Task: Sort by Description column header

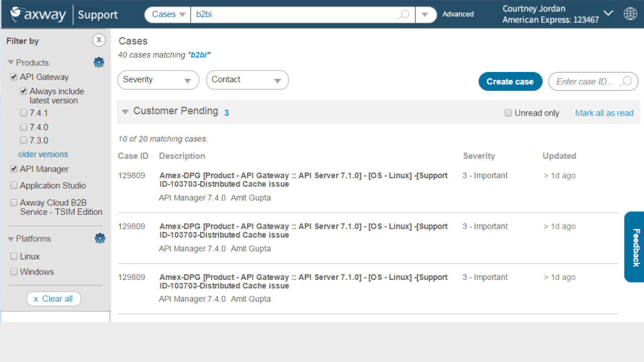Action: click(182, 156)
